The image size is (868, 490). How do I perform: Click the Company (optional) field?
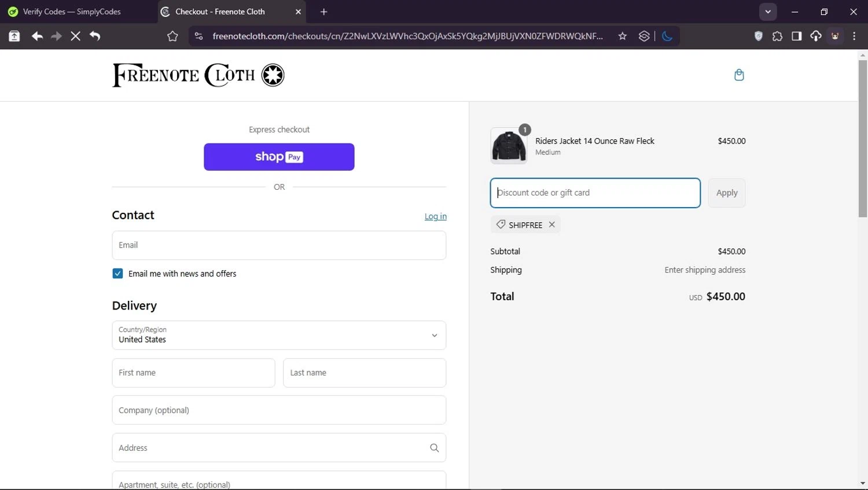[279, 410]
